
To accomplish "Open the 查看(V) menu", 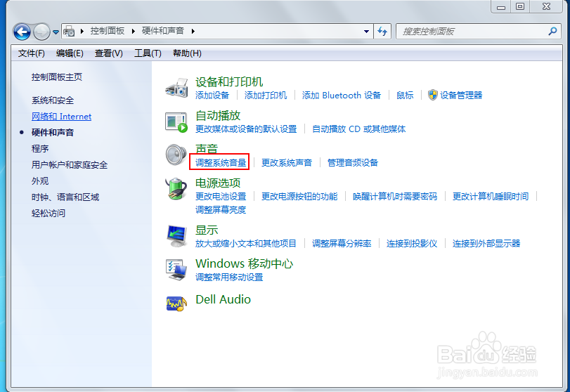I will point(108,53).
